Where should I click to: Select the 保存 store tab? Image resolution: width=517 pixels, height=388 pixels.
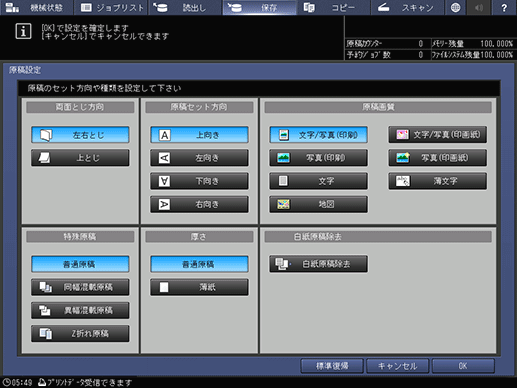tap(259, 7)
